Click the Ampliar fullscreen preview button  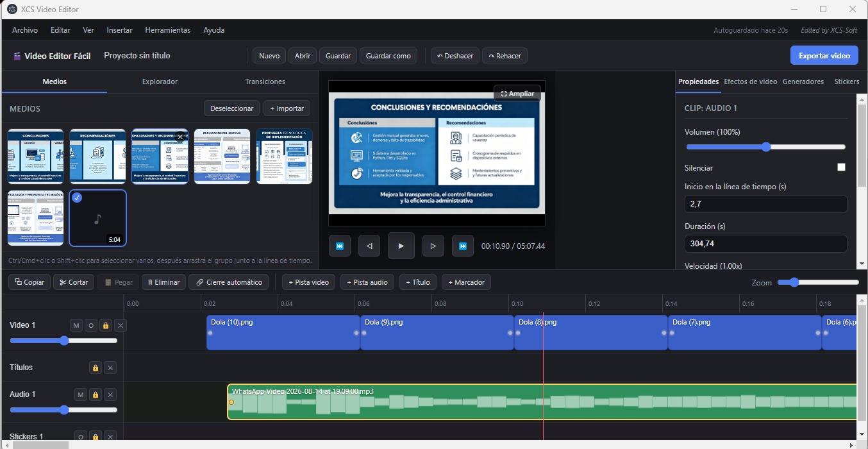(517, 94)
